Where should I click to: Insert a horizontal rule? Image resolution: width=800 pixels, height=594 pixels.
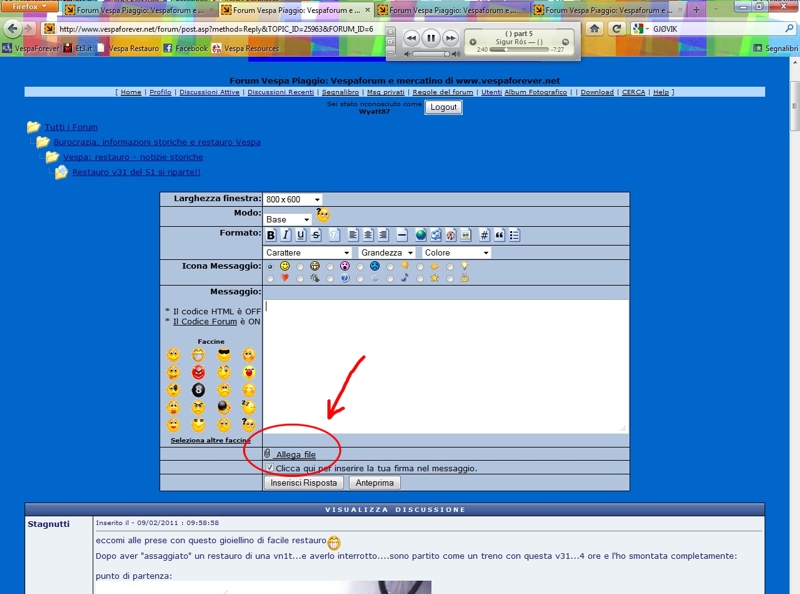(x=402, y=235)
